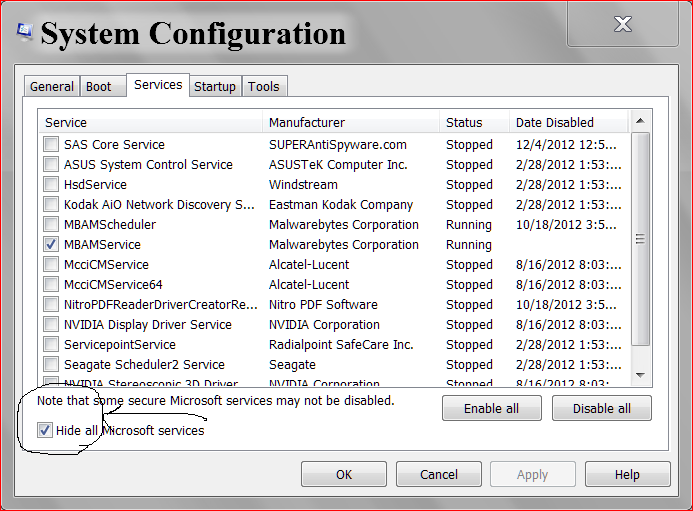Sort by the Status column header

click(x=475, y=122)
